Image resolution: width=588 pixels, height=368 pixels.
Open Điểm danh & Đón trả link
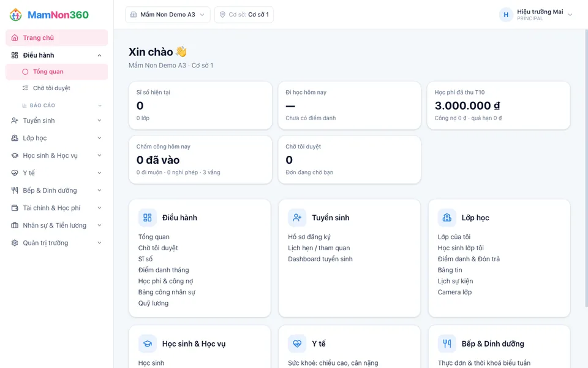(x=469, y=259)
